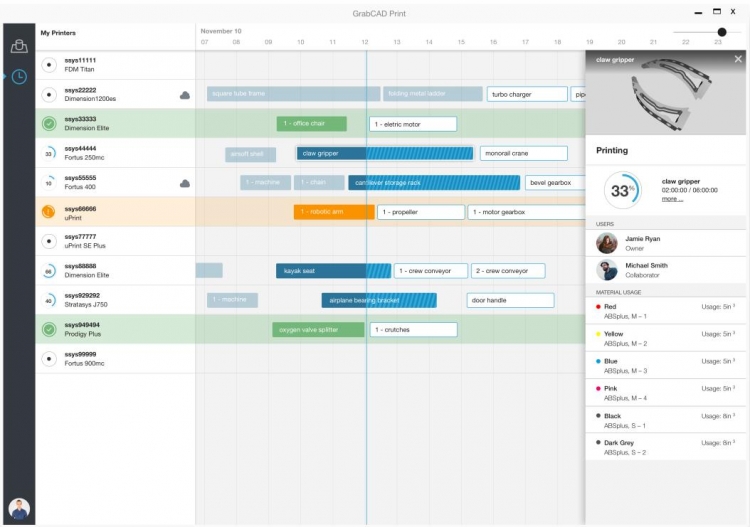The height and width of the screenshot is (527, 750).
Task: Adjust the timeline zoom slider
Action: [x=721, y=33]
